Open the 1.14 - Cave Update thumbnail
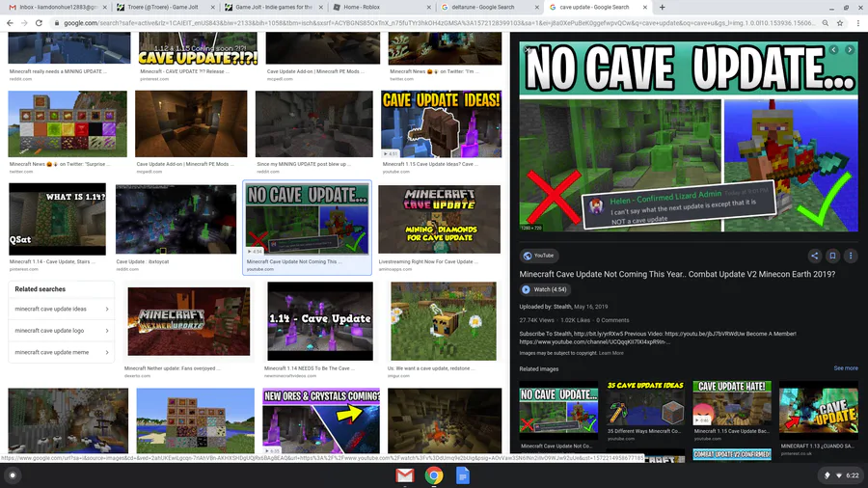Screen dimensions: 868x488 (x=320, y=321)
